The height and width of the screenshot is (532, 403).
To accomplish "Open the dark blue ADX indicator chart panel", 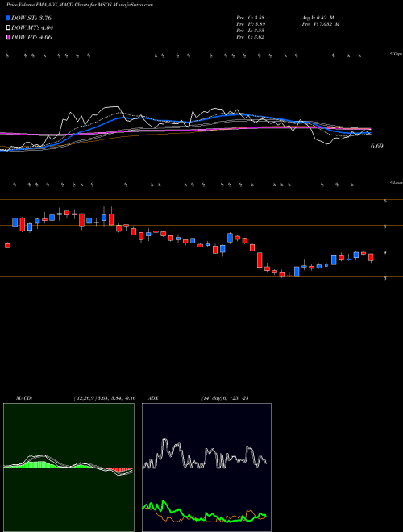I will point(206,468).
